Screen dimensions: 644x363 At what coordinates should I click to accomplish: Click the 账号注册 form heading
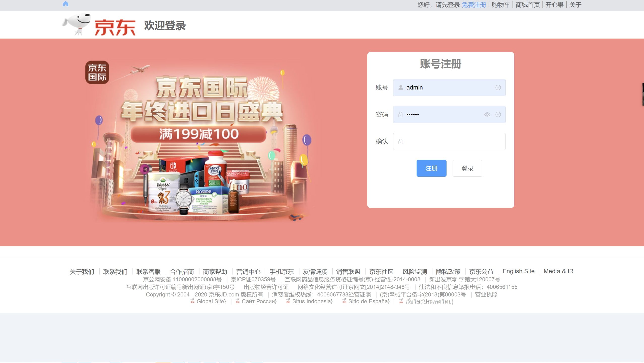click(x=440, y=64)
